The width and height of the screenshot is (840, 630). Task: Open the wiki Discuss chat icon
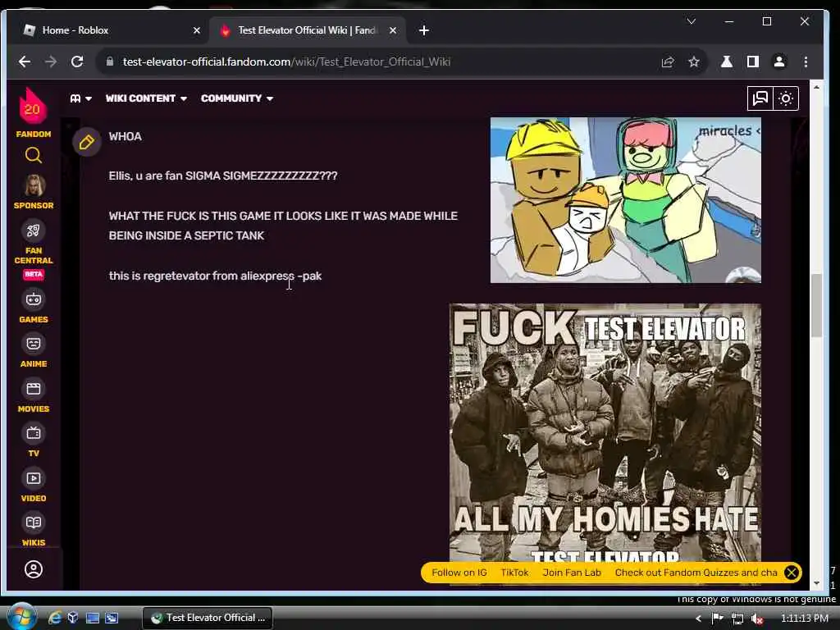coord(760,98)
